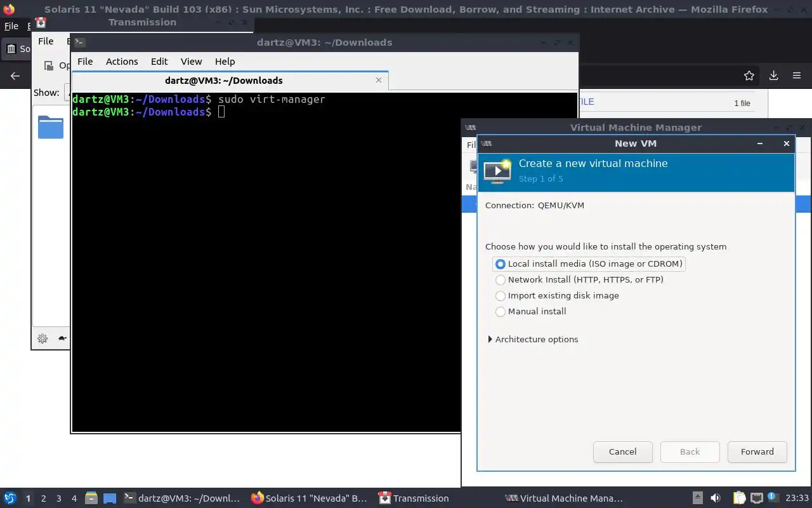Open clipboard manager tray icon

coord(740,498)
